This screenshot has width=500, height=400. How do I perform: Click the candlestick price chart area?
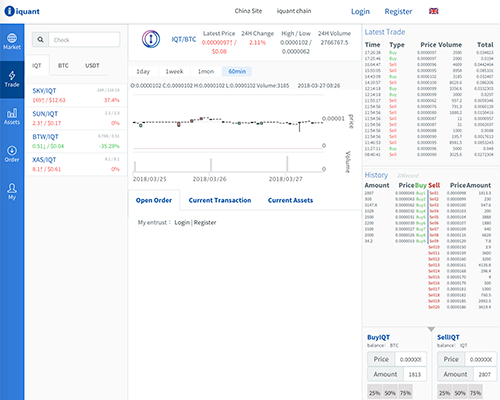(228, 122)
